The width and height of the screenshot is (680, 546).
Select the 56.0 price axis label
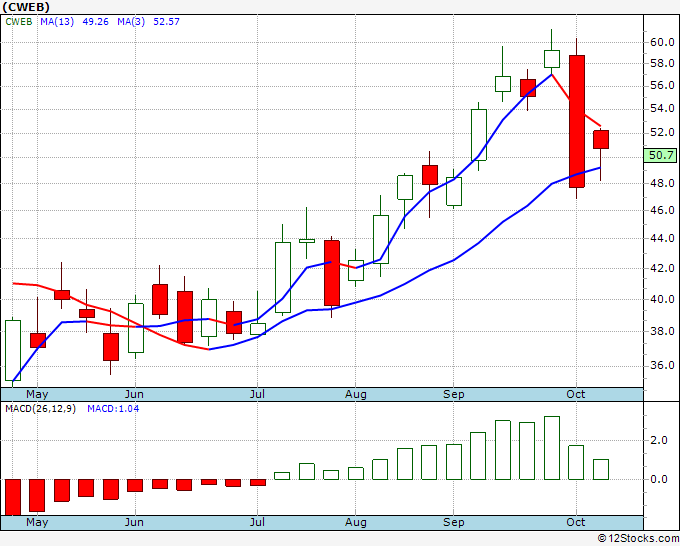(x=662, y=85)
